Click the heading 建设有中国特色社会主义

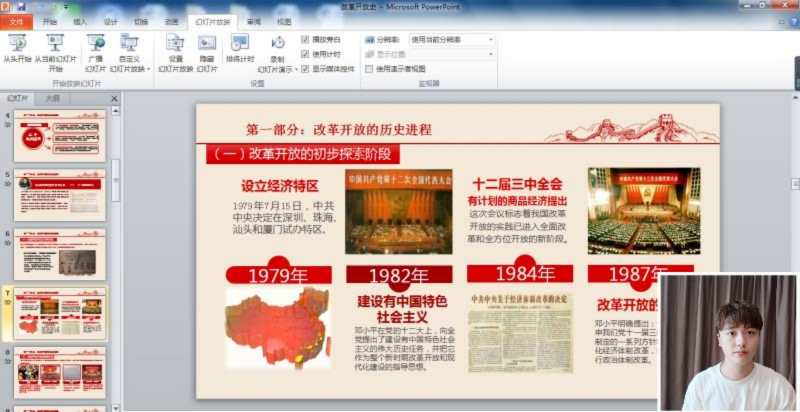click(x=402, y=309)
